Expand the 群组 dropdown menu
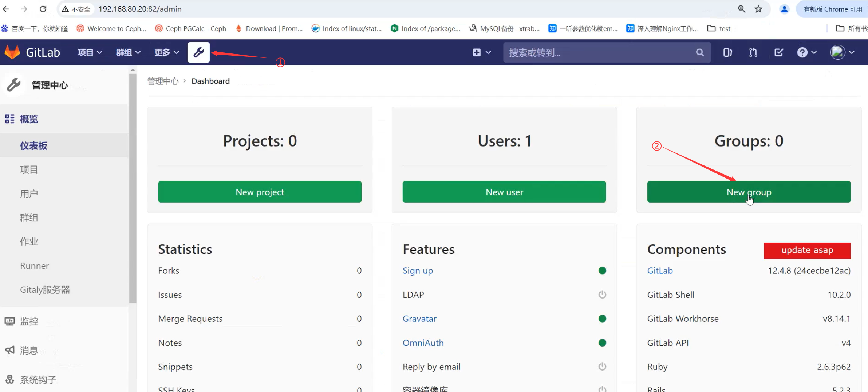The height and width of the screenshot is (392, 868). [x=128, y=52]
